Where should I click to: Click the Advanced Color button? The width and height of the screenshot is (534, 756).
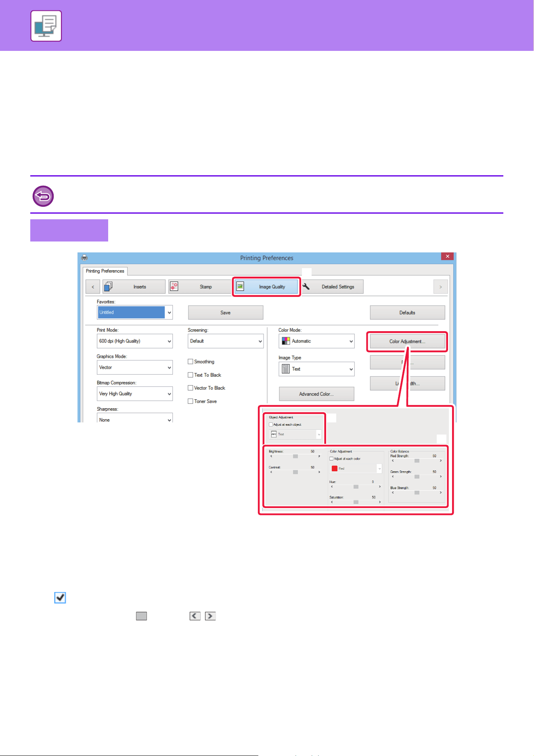pos(316,394)
